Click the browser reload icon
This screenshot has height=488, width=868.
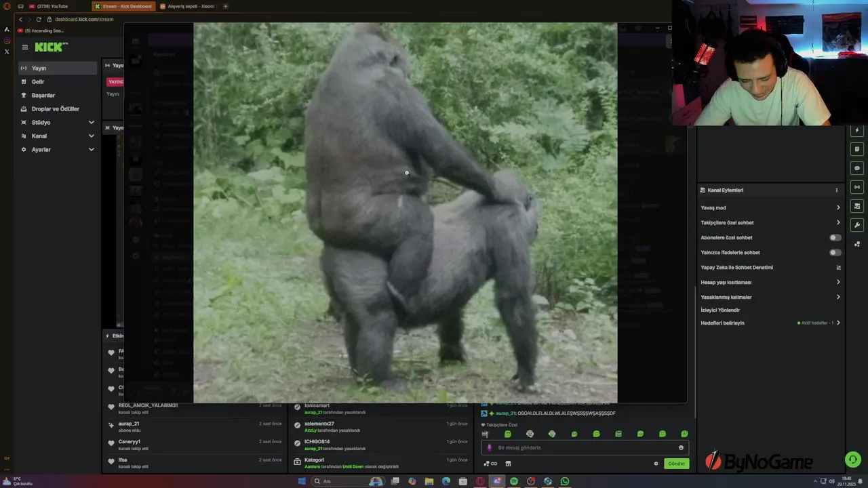(x=39, y=19)
